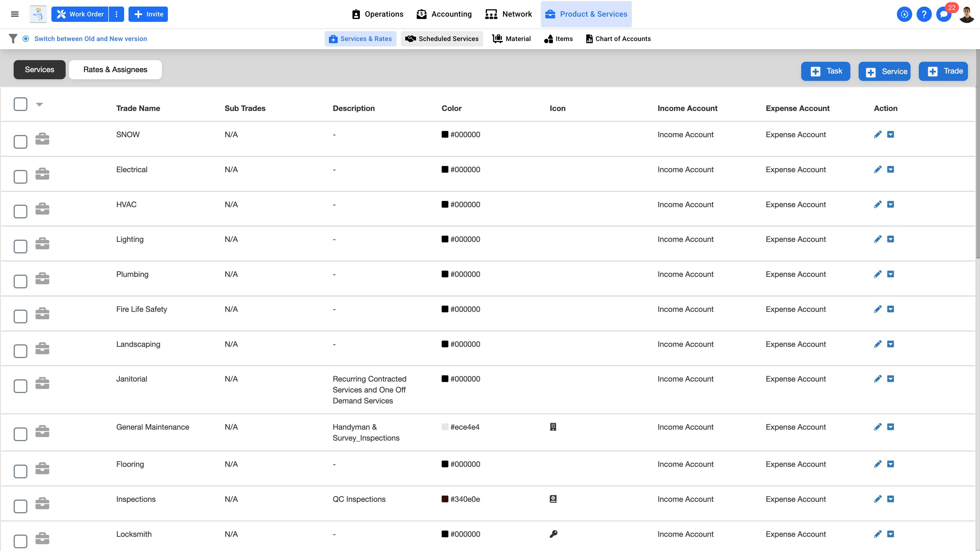Viewport: 980px width, 551px height.
Task: Switch to Rates & Assignees tab
Action: [115, 70]
